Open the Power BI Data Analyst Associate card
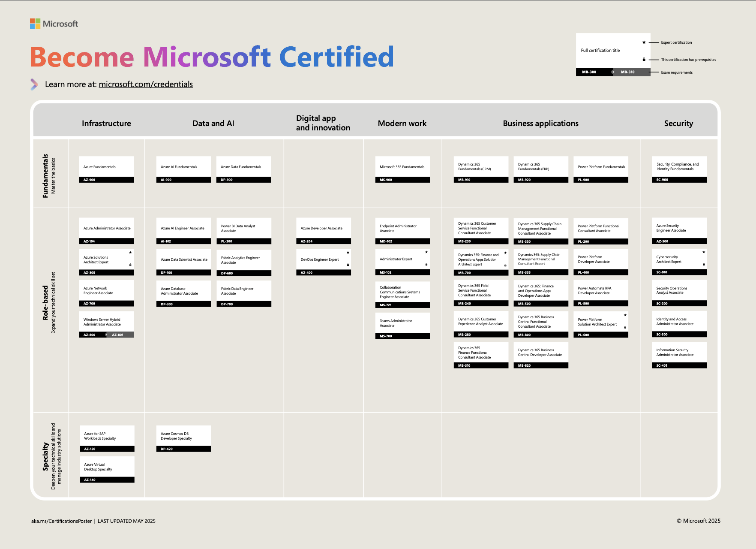The image size is (756, 549). [243, 231]
